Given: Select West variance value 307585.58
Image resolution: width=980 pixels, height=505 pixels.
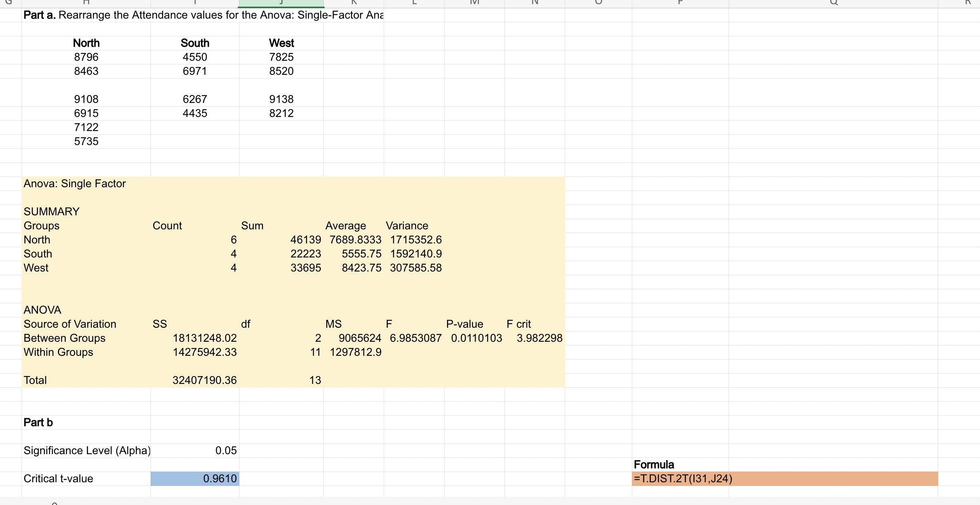Looking at the screenshot, I should click(x=416, y=268).
